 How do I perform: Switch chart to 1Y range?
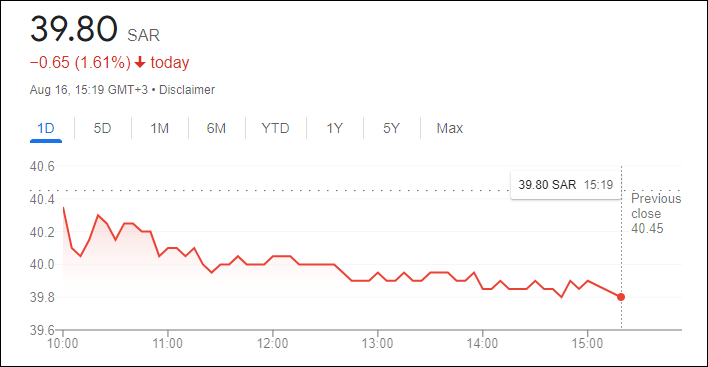pyautogui.click(x=335, y=129)
